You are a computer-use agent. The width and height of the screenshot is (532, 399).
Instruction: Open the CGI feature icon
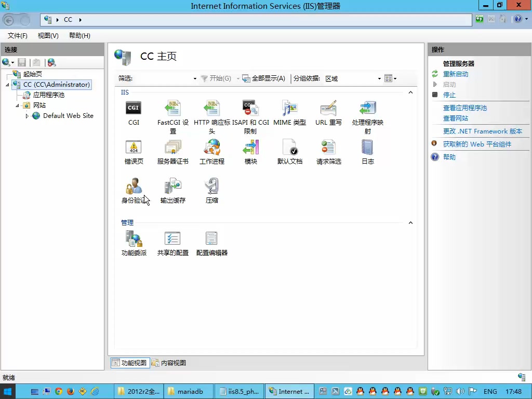click(134, 113)
